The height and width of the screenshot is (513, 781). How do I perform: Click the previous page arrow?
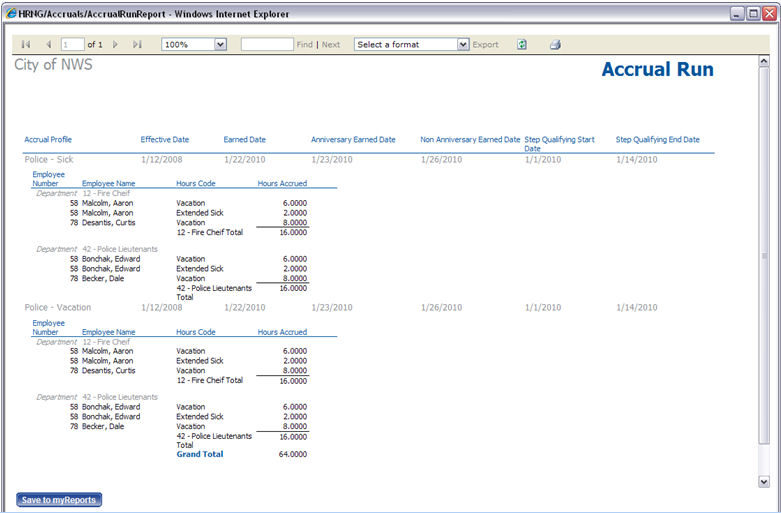pos(48,45)
